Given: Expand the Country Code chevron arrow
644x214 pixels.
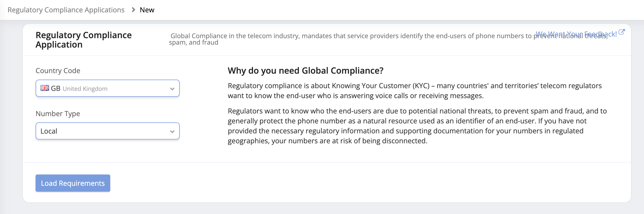Looking at the screenshot, I should [172, 89].
